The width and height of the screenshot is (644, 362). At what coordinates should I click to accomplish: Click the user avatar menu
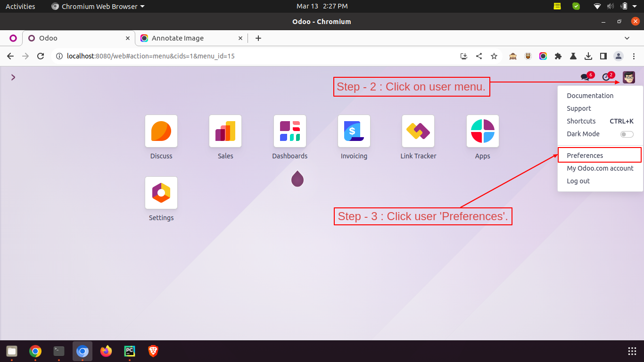[629, 77]
